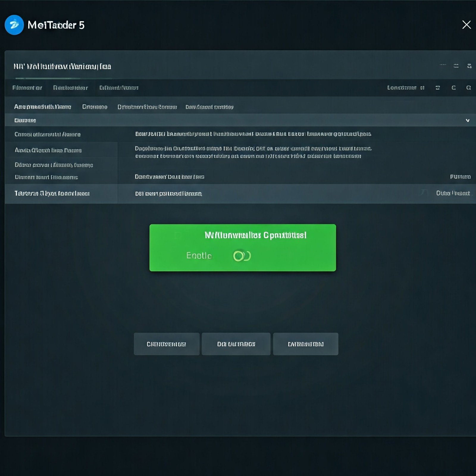
Task: Click the panel header's rightmost icon
Action: 469,66
